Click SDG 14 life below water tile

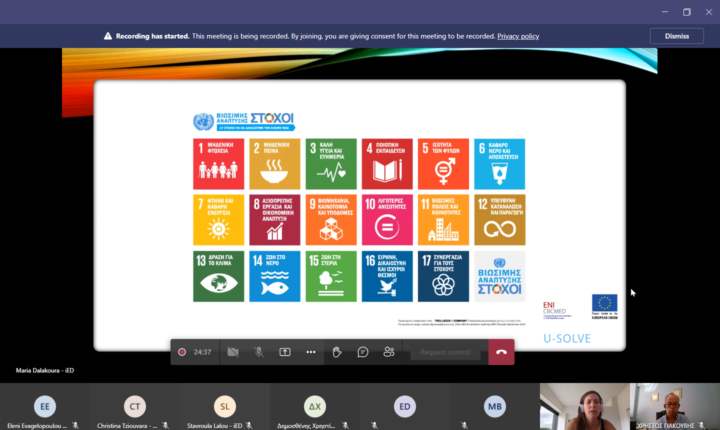tap(275, 276)
